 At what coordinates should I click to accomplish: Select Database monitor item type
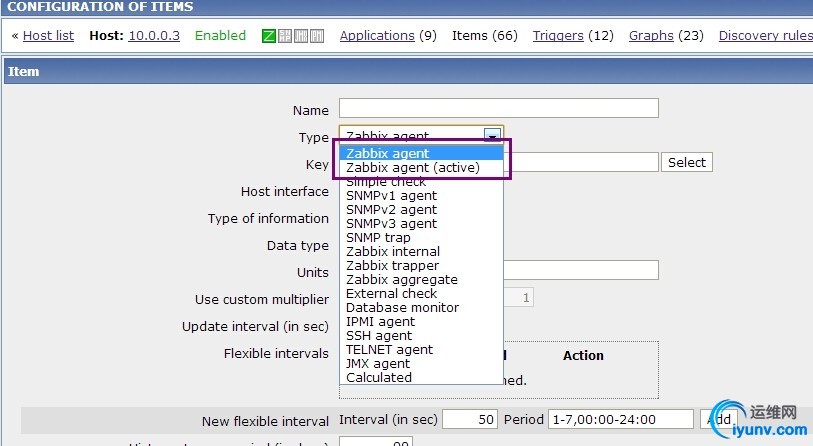[421, 308]
